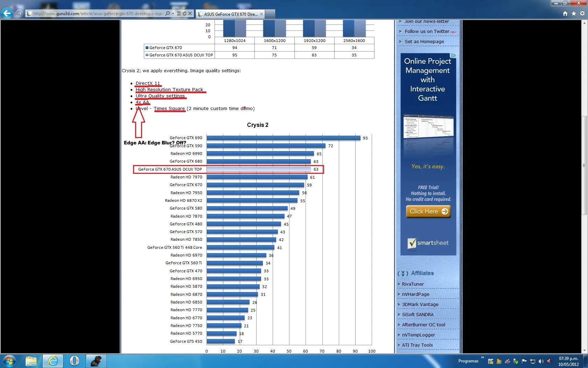Open the nVTempLogger affiliate link
The image size is (588, 368).
point(418,335)
